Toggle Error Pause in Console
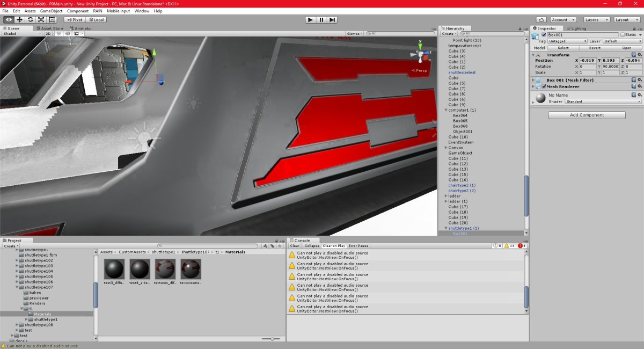 358,246
